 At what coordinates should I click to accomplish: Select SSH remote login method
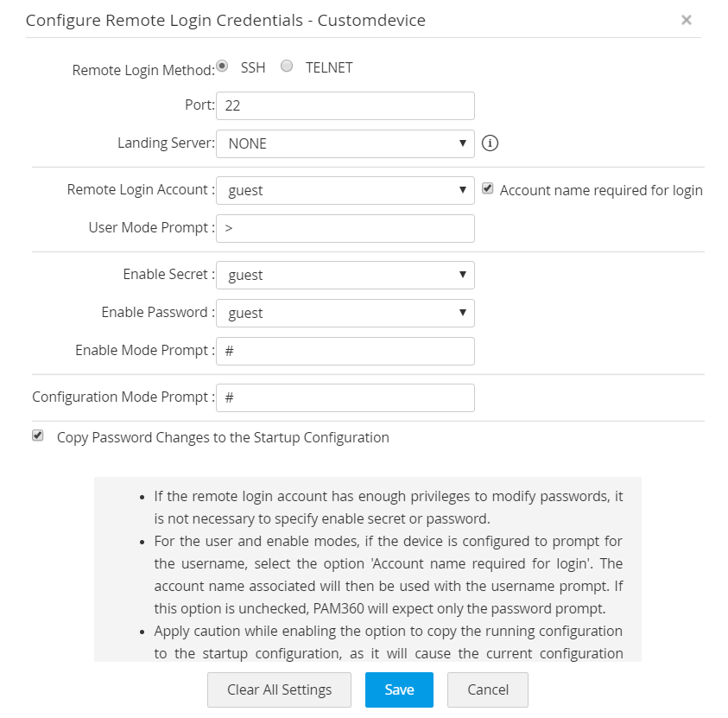pos(222,66)
